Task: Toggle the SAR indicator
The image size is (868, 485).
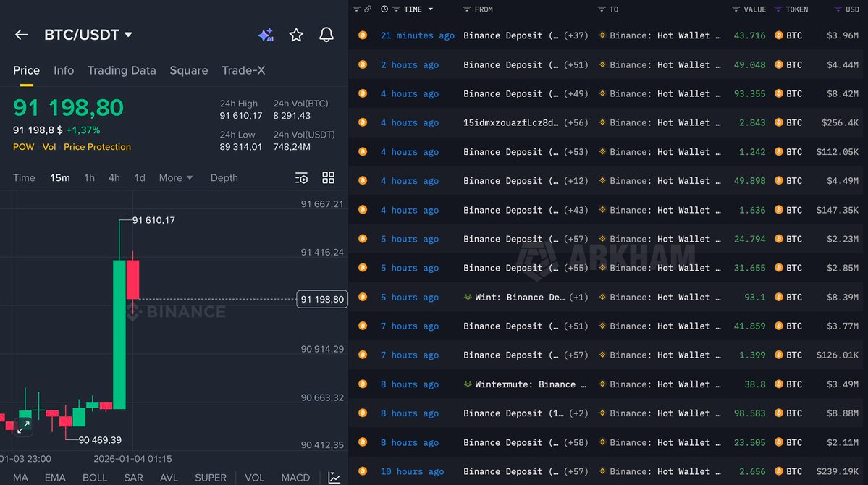Action: pos(133,477)
